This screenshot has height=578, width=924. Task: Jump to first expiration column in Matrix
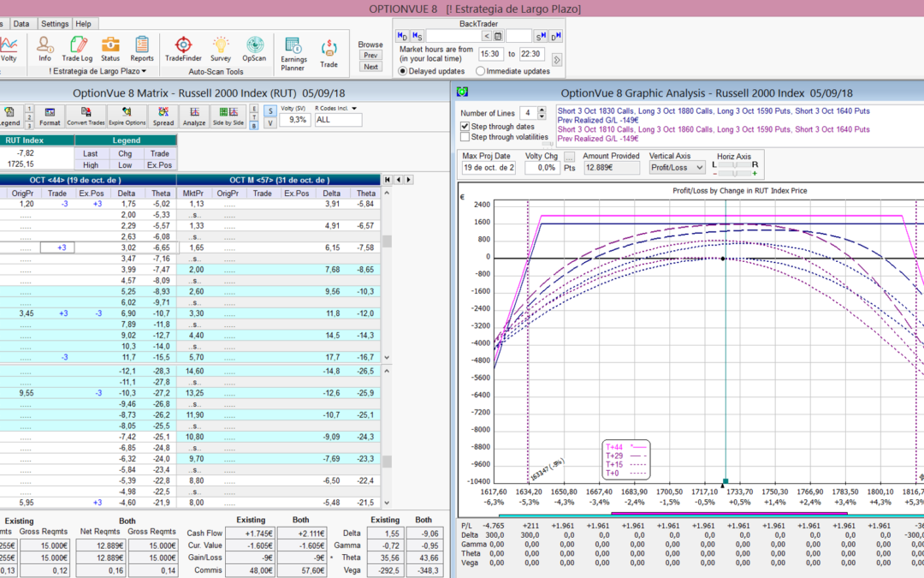tap(388, 180)
